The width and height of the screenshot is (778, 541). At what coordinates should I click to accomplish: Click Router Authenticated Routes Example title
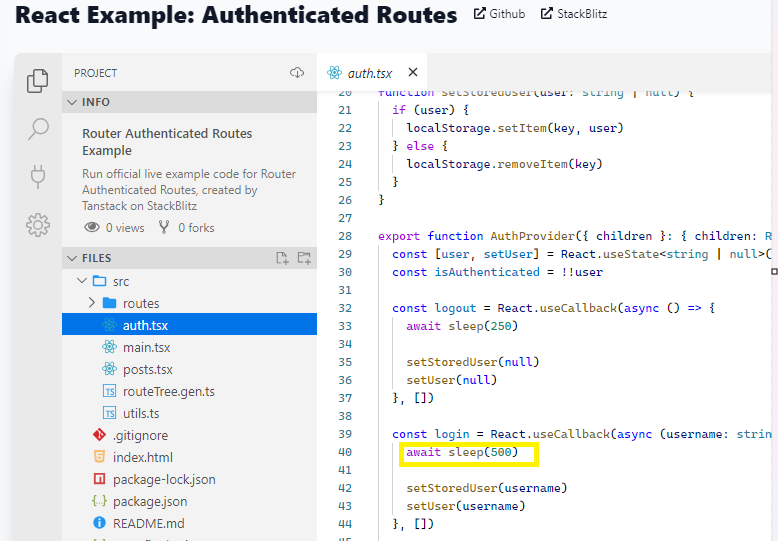167,142
